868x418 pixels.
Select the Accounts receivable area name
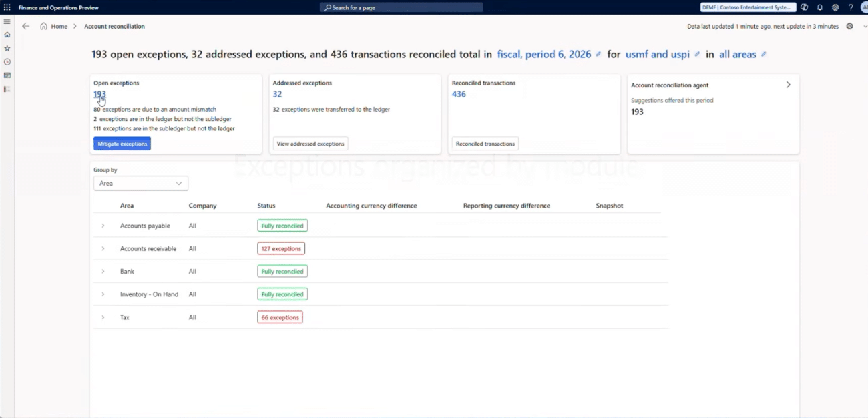click(x=148, y=248)
